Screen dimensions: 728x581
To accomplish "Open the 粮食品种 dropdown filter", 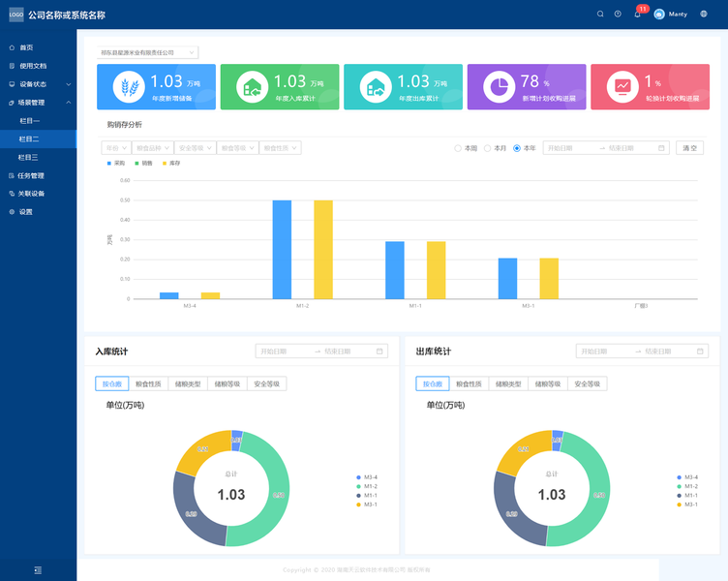I will click(153, 148).
